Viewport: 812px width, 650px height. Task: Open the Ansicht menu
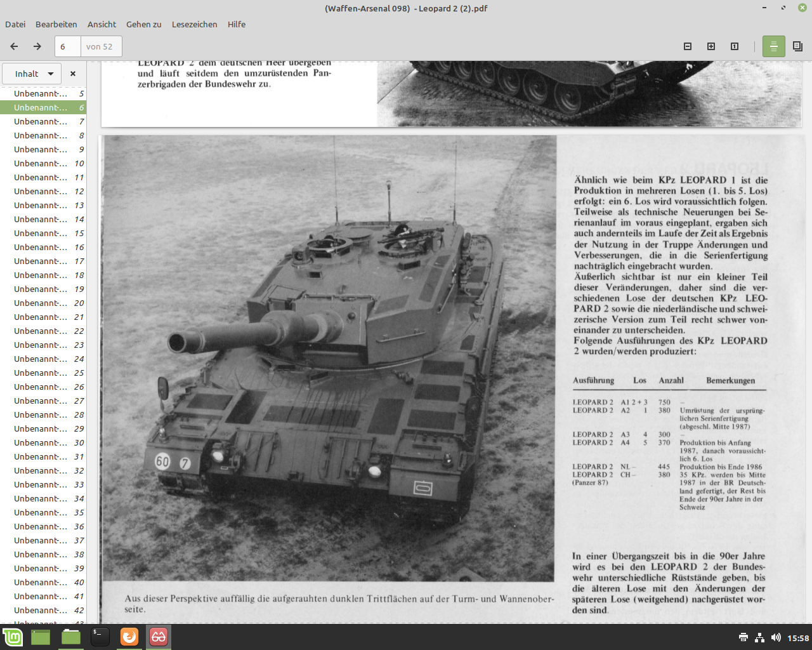[x=101, y=24]
